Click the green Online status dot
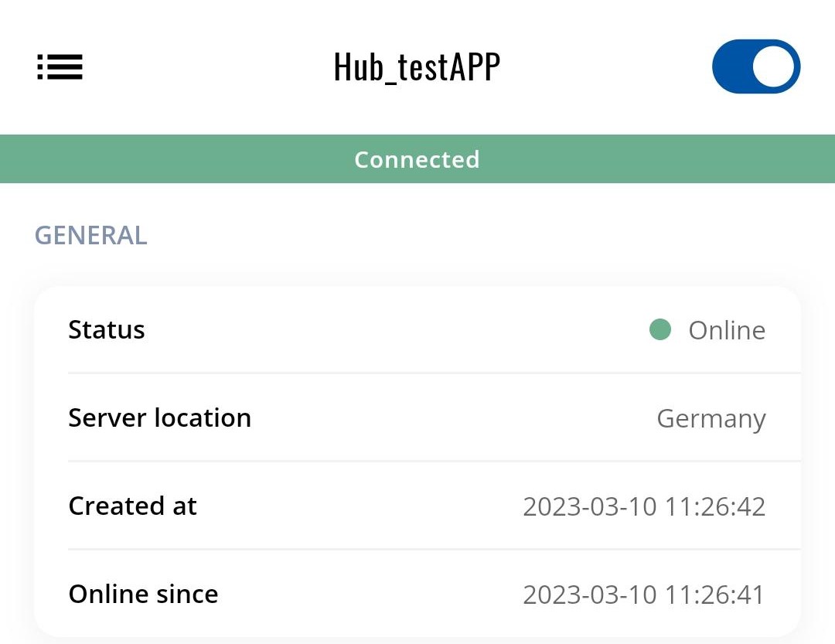835x644 pixels. click(659, 330)
